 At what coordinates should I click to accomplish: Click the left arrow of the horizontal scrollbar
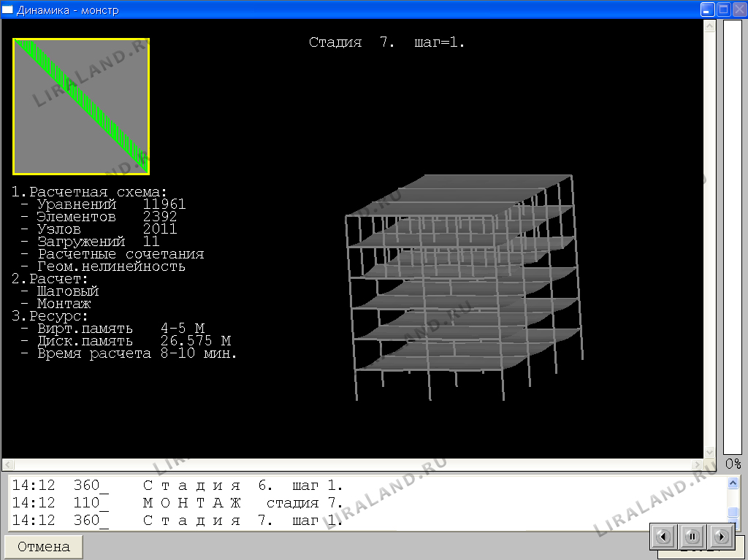tap(7, 464)
